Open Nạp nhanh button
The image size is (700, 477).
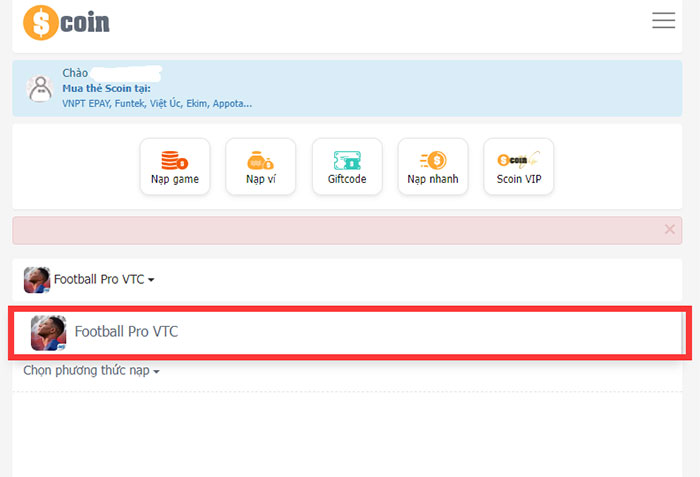coord(433,167)
